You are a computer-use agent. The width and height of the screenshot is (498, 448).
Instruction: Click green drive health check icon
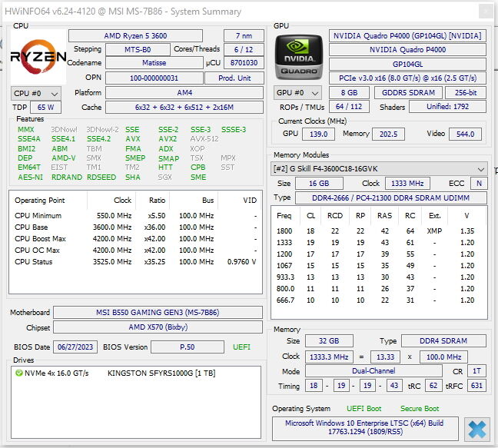point(18,373)
